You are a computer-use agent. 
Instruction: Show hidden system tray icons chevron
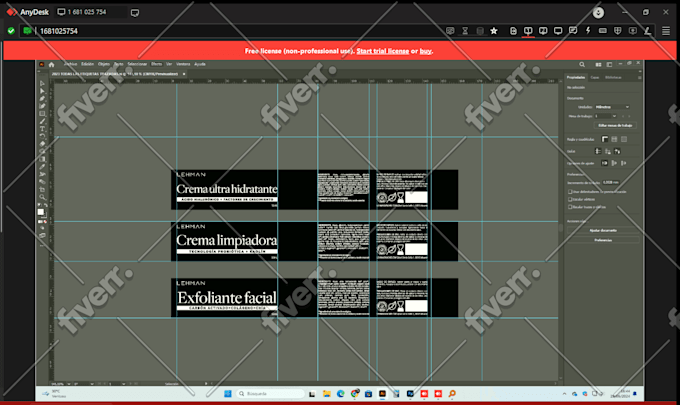point(564,394)
